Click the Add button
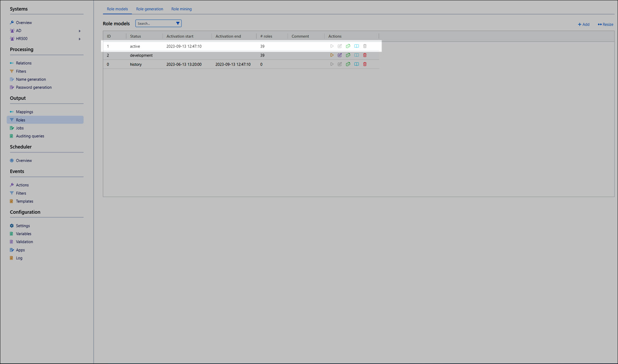This screenshot has width=618, height=364. tap(583, 24)
